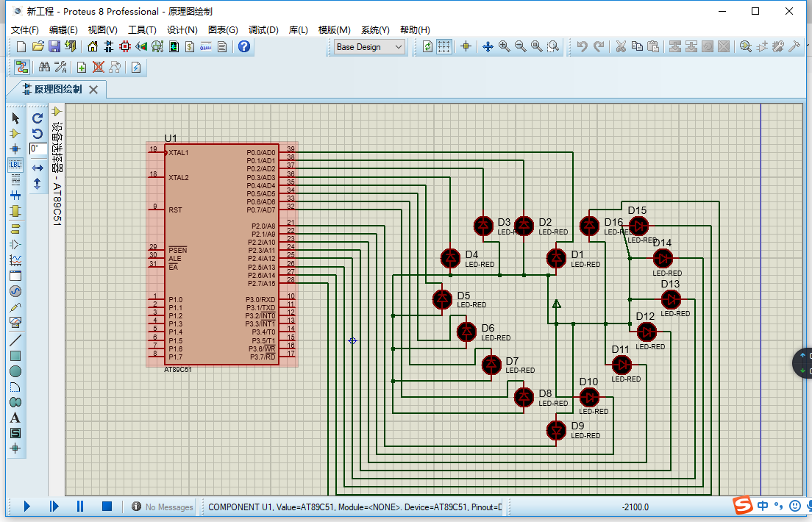Go to the Home page icon
This screenshot has width=812, height=522.
(x=92, y=46)
